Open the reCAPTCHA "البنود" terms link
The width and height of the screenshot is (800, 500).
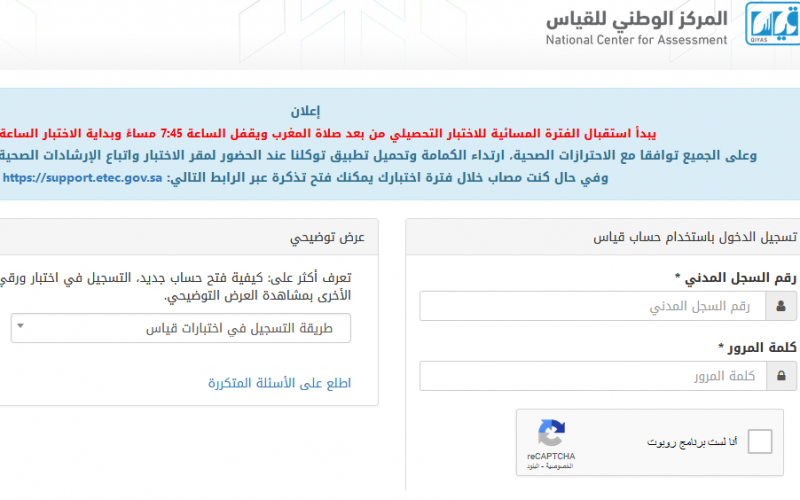pos(533,466)
